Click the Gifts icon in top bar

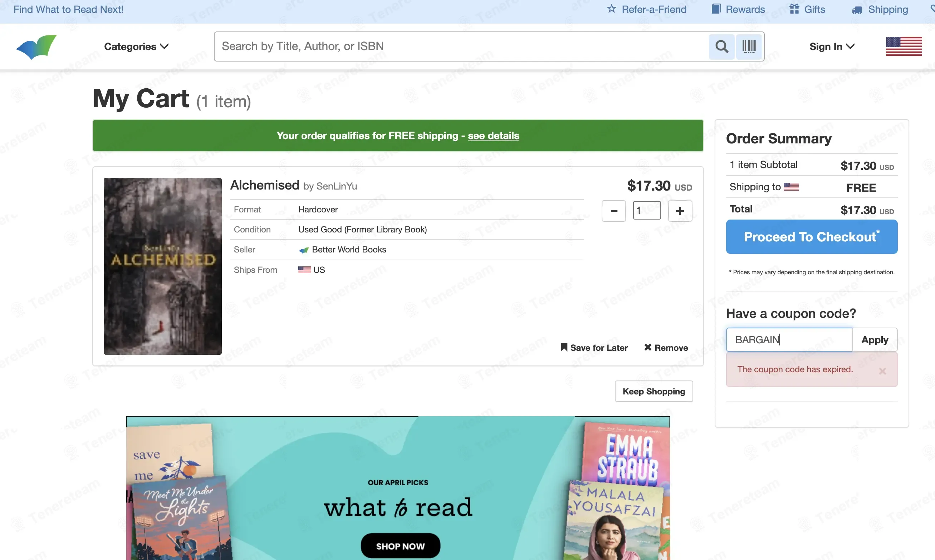[x=794, y=9]
